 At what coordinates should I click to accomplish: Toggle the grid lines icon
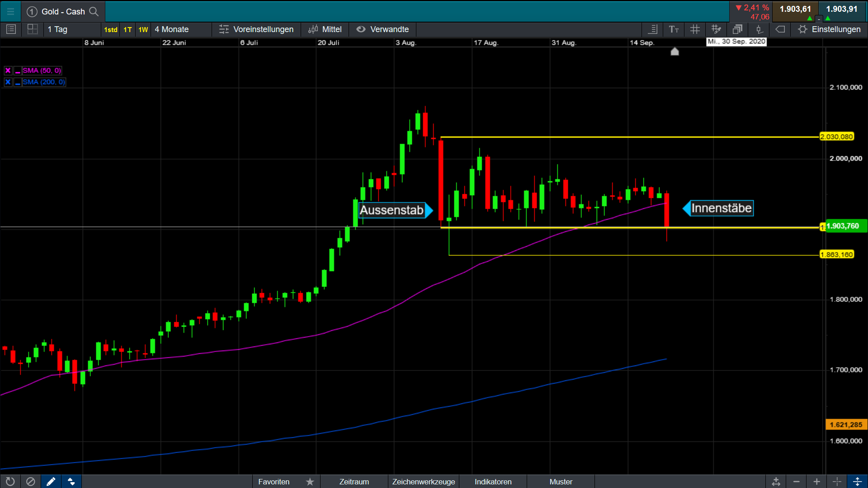click(x=695, y=29)
